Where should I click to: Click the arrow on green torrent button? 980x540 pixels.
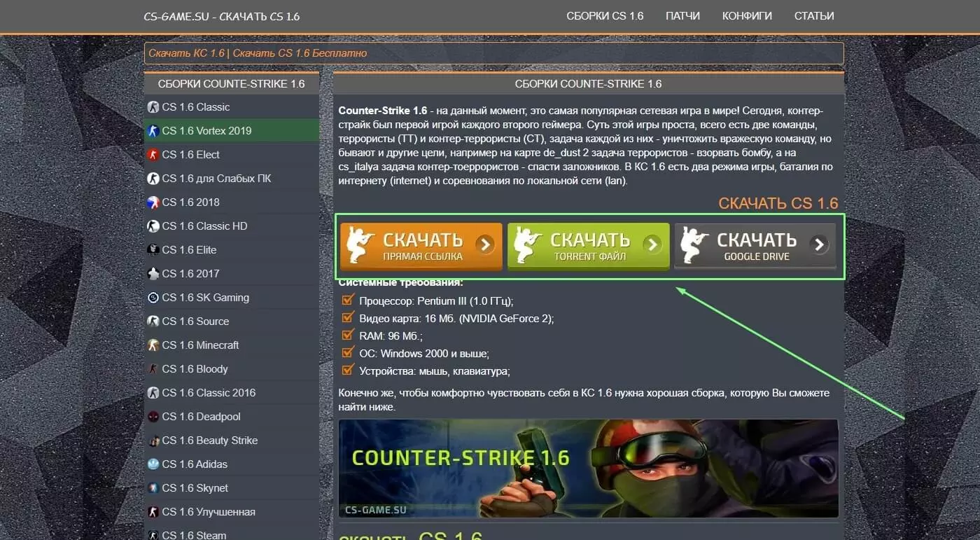coord(652,244)
